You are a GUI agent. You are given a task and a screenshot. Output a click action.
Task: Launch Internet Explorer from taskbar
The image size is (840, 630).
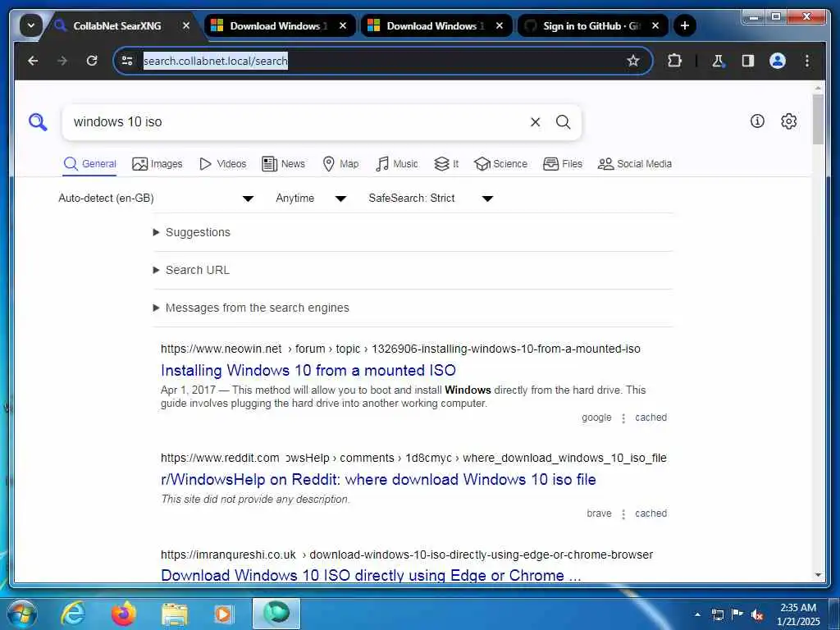72,614
